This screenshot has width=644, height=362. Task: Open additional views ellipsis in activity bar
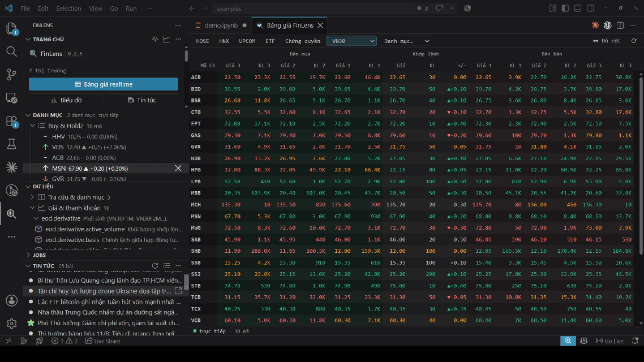[x=11, y=237]
